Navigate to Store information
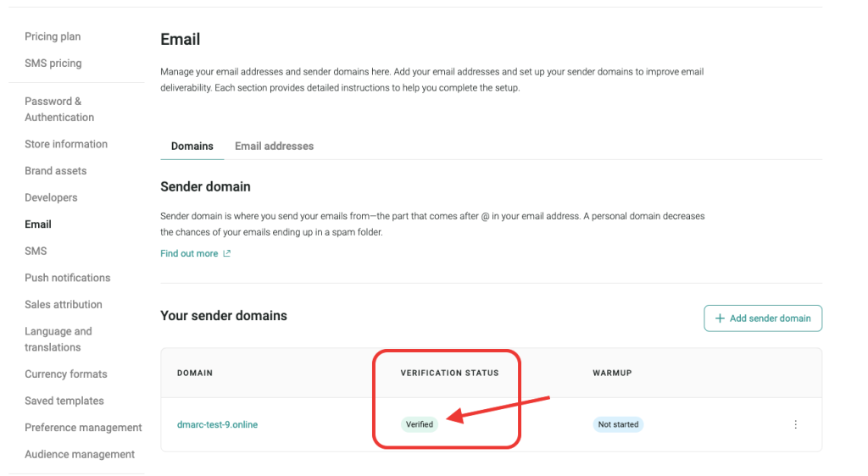The height and width of the screenshot is (476, 868). point(66,144)
